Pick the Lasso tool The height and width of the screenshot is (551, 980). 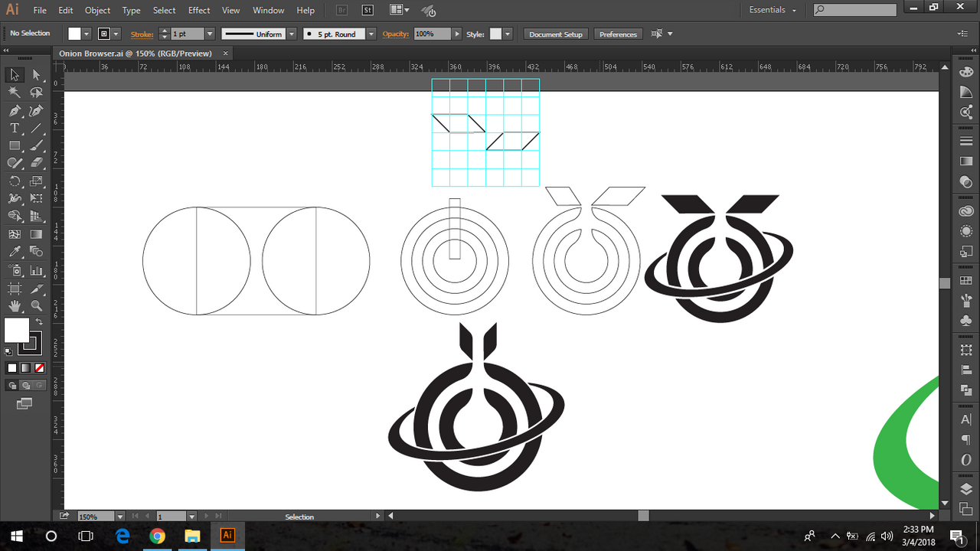[36, 93]
